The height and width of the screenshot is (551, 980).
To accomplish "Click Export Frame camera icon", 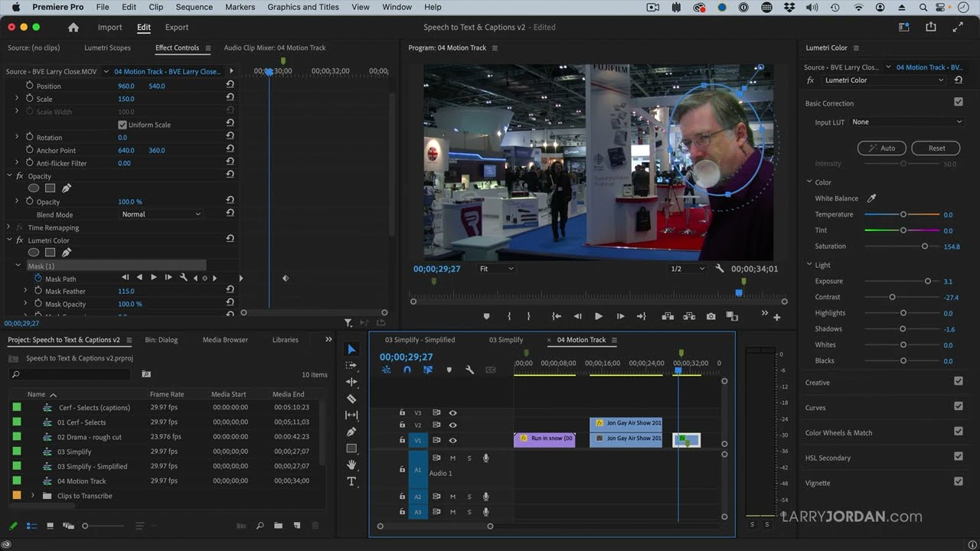I will coord(711,316).
